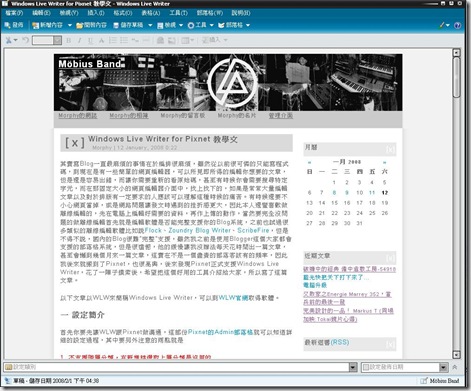Click the vertical scrollbar down arrow
The width and height of the screenshot is (471, 391).
pos(456,354)
